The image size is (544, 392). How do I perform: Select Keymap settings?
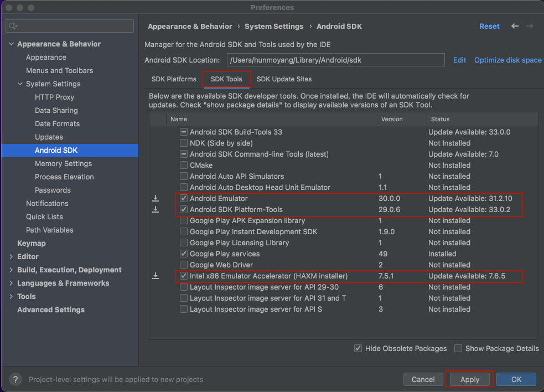32,244
